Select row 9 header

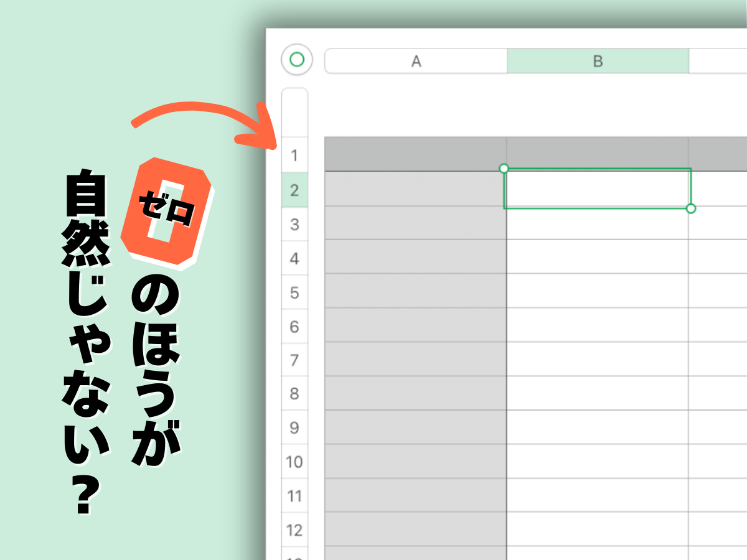[x=295, y=428]
